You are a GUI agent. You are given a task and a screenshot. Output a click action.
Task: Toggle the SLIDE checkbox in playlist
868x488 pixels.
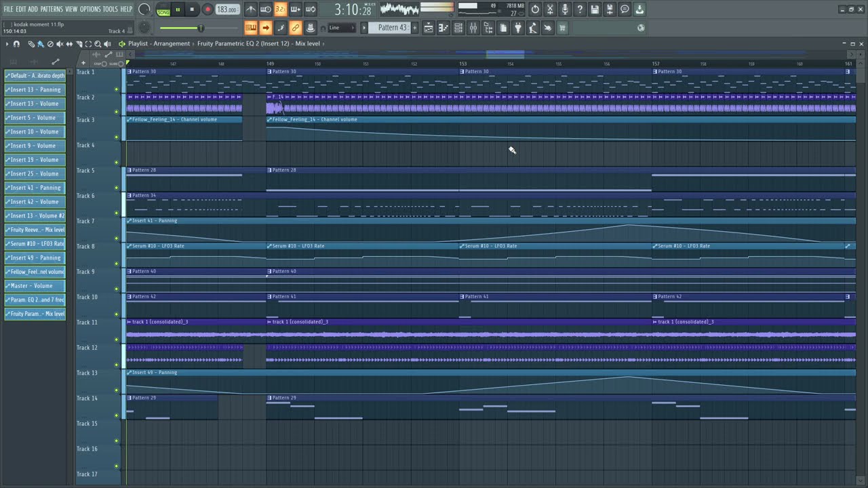pos(121,64)
